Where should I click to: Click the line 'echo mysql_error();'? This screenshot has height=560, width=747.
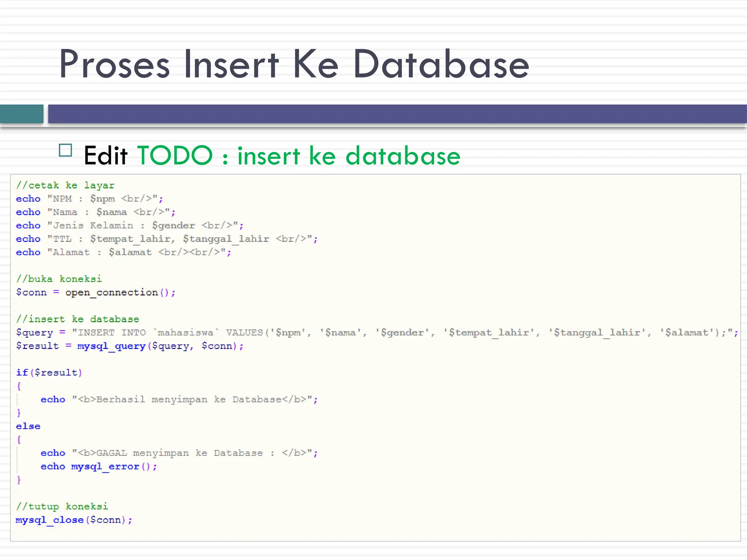point(99,467)
